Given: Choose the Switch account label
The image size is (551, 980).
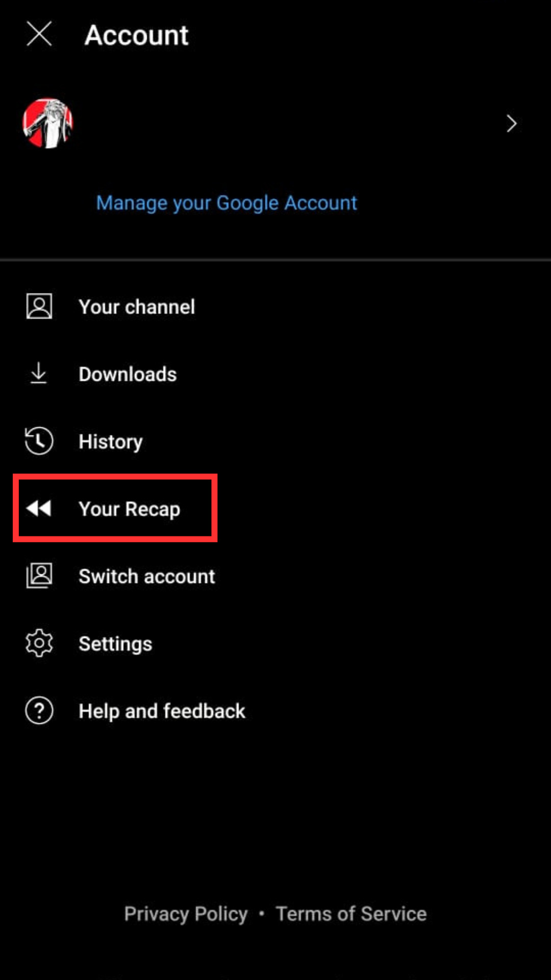Looking at the screenshot, I should click(147, 577).
